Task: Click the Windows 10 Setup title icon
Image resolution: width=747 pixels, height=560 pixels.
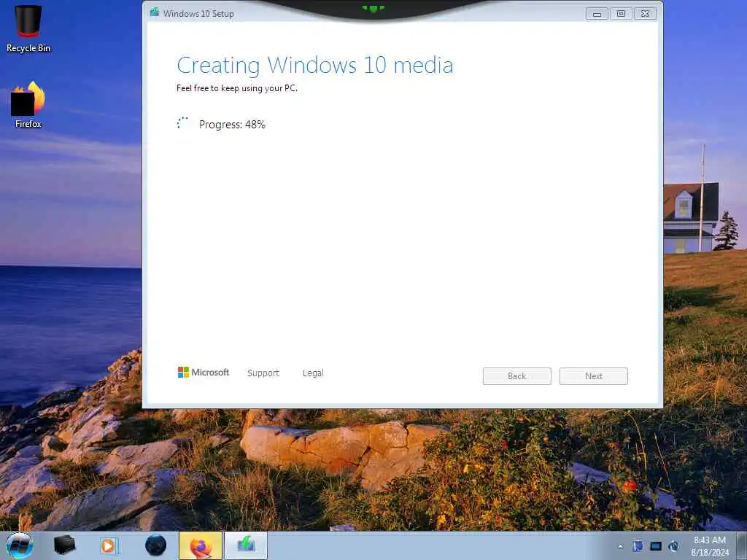Action: pyautogui.click(x=155, y=12)
